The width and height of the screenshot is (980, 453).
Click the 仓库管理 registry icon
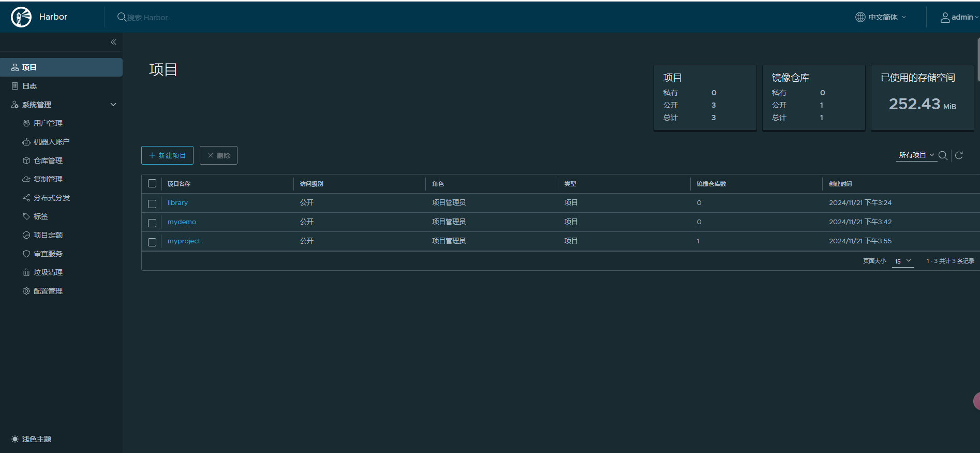pyautogui.click(x=26, y=160)
